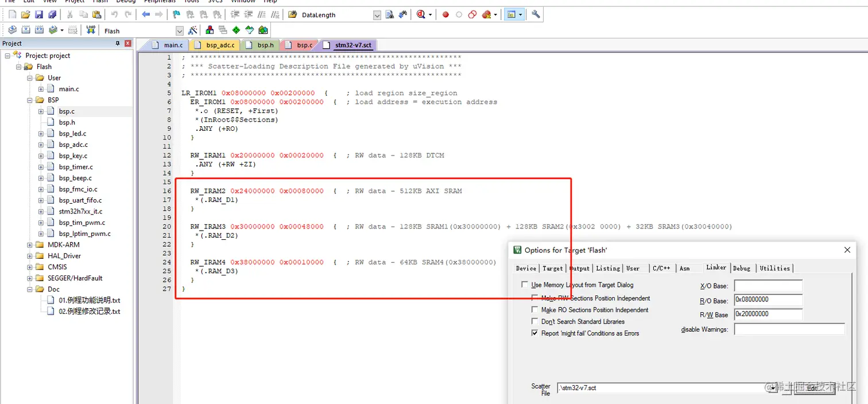868x404 pixels.
Task: Click the R/O Base field 0x08000000
Action: click(768, 300)
